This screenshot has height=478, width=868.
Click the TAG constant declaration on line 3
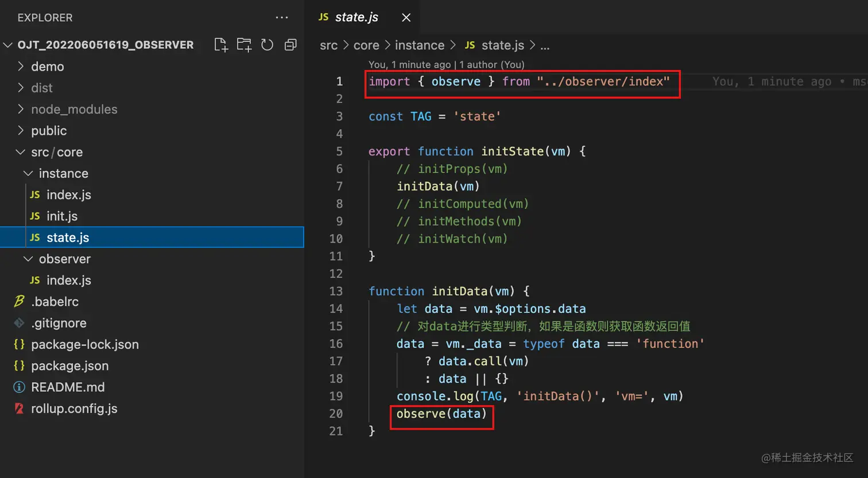coord(435,116)
